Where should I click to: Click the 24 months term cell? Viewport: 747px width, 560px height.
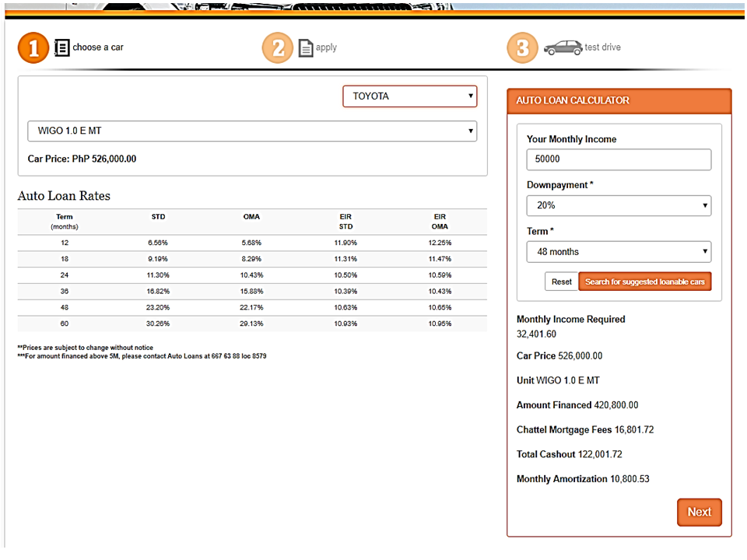tap(65, 275)
